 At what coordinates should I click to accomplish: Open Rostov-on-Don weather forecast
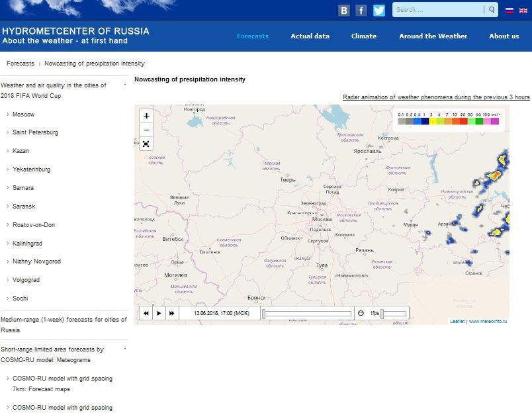(34, 224)
